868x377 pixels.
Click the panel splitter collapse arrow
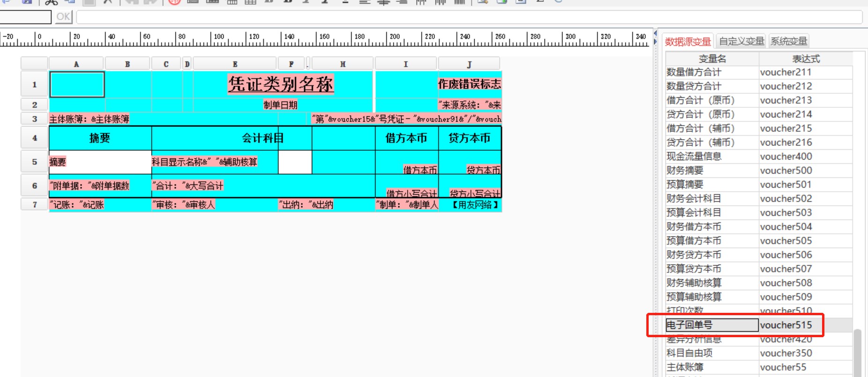click(655, 34)
